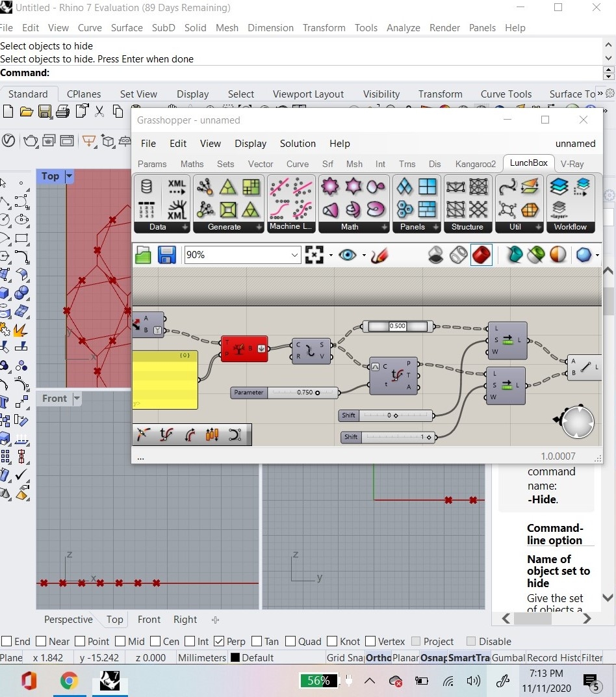Switch to the Kangaroo2 tab
Viewport: 616px width, 697px height.
(475, 164)
